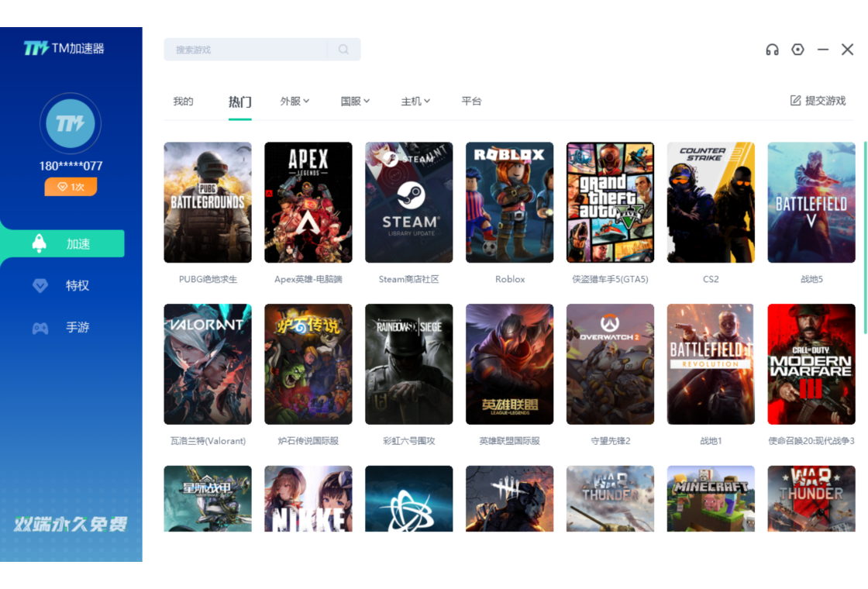This screenshot has width=868, height=589.
Task: Select the PUBG Battlegrounds game cover
Action: [208, 202]
